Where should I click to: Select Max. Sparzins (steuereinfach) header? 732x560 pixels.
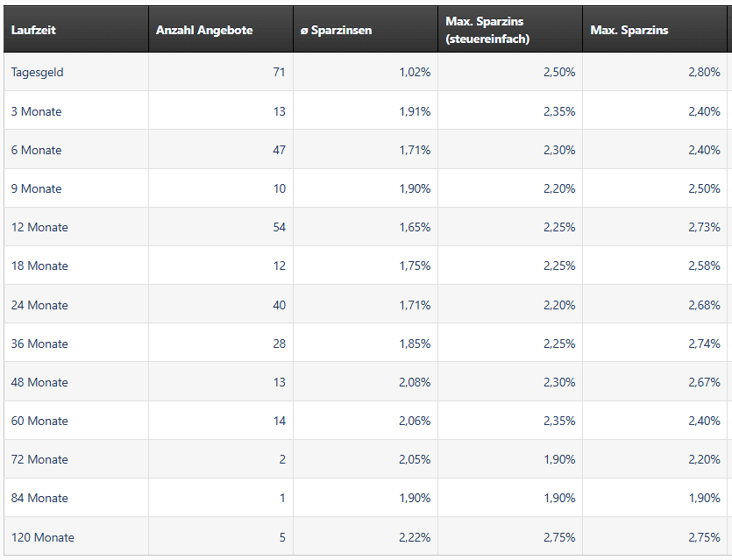487,30
